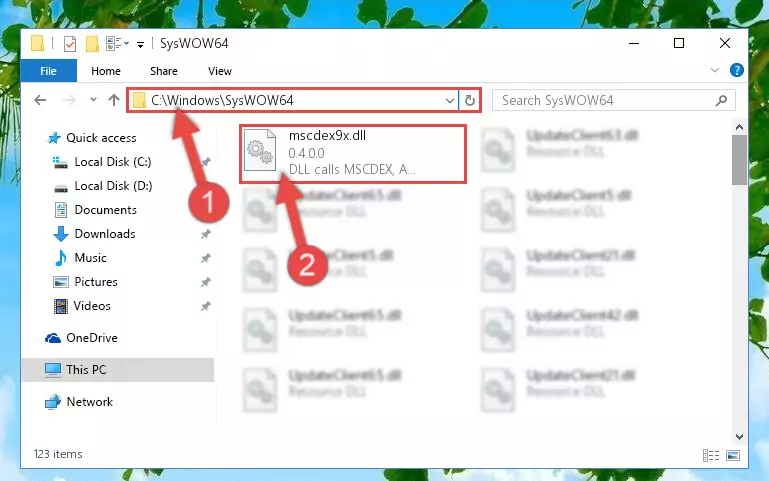This screenshot has height=481, width=769.
Task: Open the File tab
Action: tap(49, 71)
